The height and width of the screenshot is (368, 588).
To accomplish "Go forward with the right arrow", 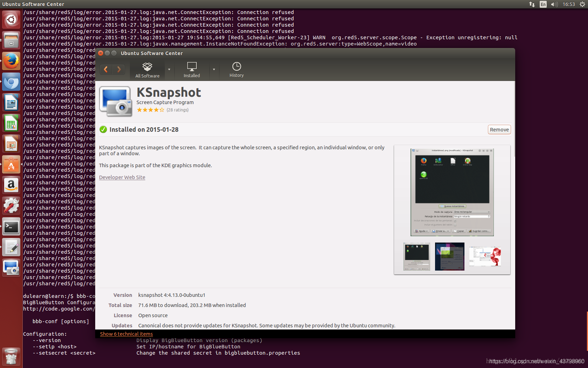I will pos(119,69).
